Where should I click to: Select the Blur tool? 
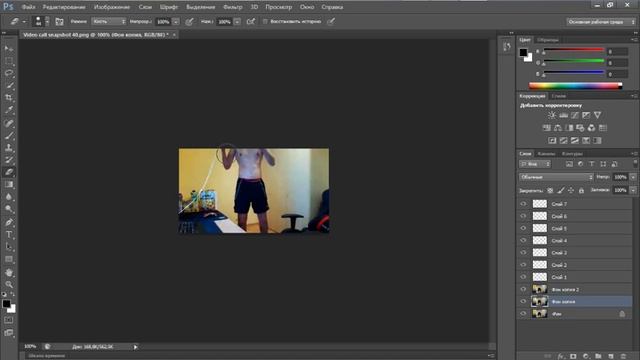coord(9,197)
